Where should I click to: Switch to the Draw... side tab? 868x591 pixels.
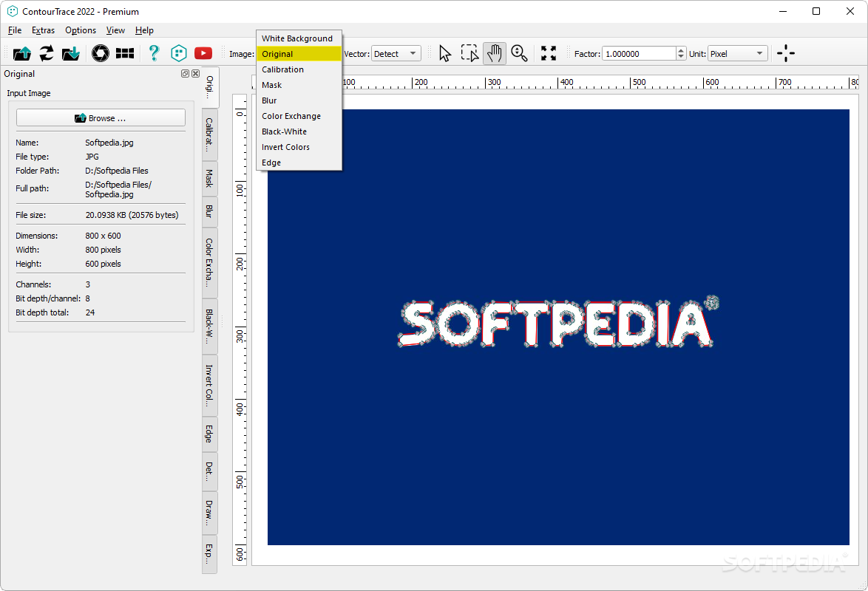click(209, 513)
